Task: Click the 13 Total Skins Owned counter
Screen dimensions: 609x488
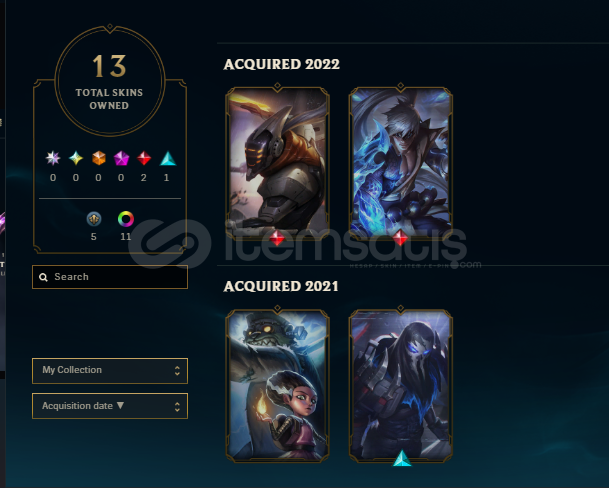Action: point(110,81)
